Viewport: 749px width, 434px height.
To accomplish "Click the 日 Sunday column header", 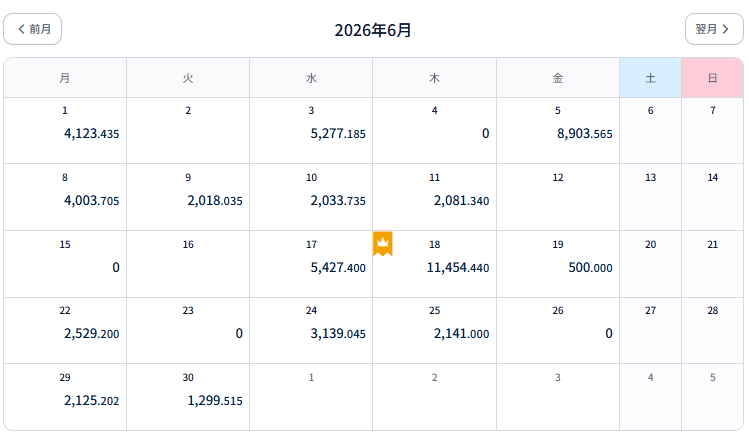I will (712, 78).
